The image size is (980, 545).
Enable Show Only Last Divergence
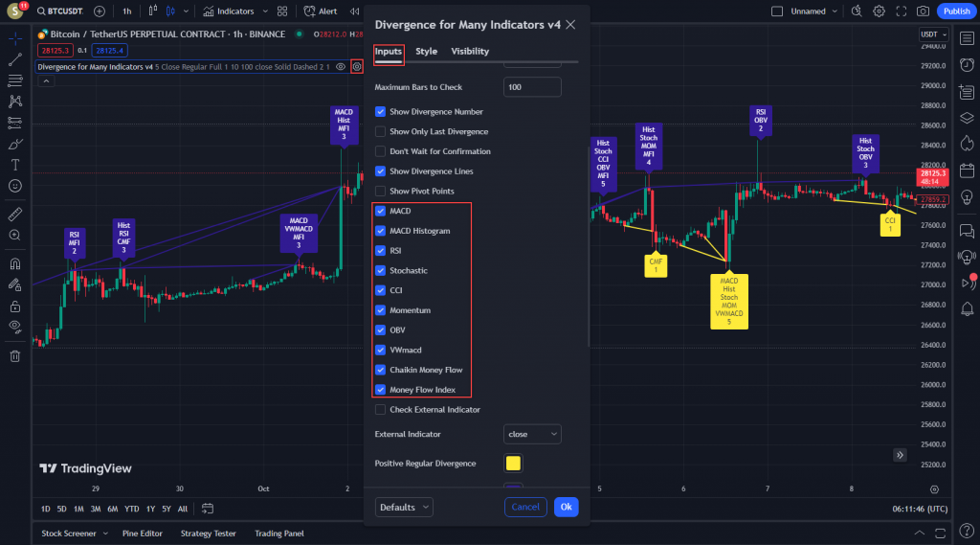click(380, 131)
